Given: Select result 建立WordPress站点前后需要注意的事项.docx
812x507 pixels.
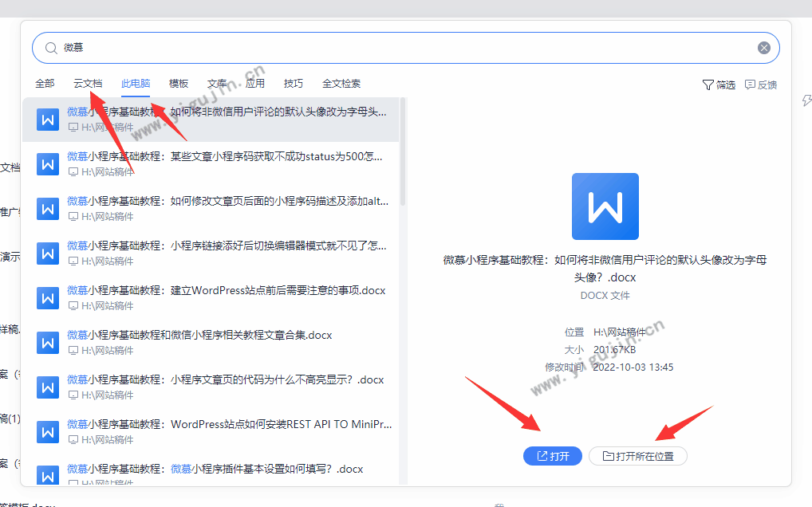Looking at the screenshot, I should [211, 298].
